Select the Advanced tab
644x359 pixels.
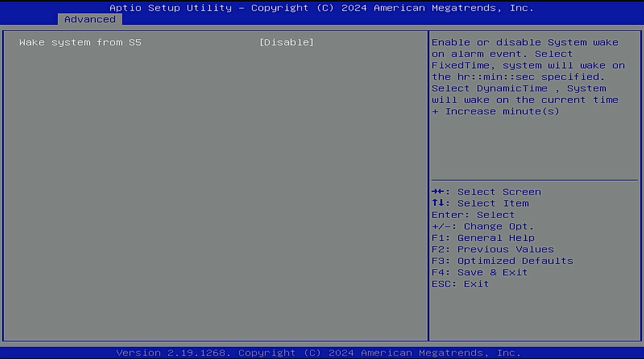pyautogui.click(x=90, y=20)
